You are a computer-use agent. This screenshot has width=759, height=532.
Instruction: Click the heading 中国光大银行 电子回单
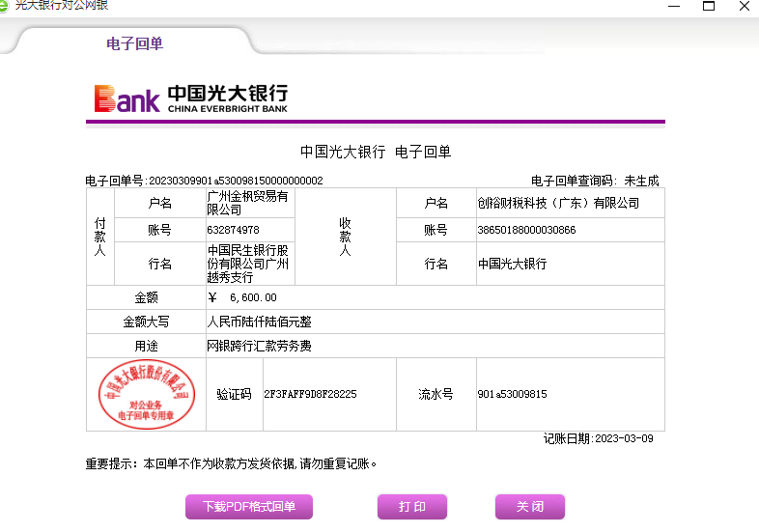[375, 152]
